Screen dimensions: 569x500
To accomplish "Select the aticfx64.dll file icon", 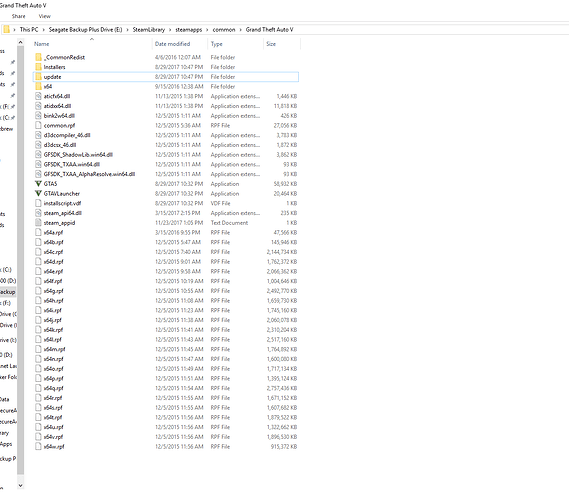I will 38,96.
